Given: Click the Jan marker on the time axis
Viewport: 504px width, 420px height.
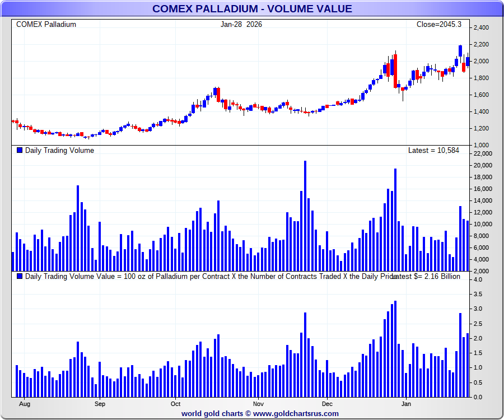Looking at the screenshot, I should (407, 403).
